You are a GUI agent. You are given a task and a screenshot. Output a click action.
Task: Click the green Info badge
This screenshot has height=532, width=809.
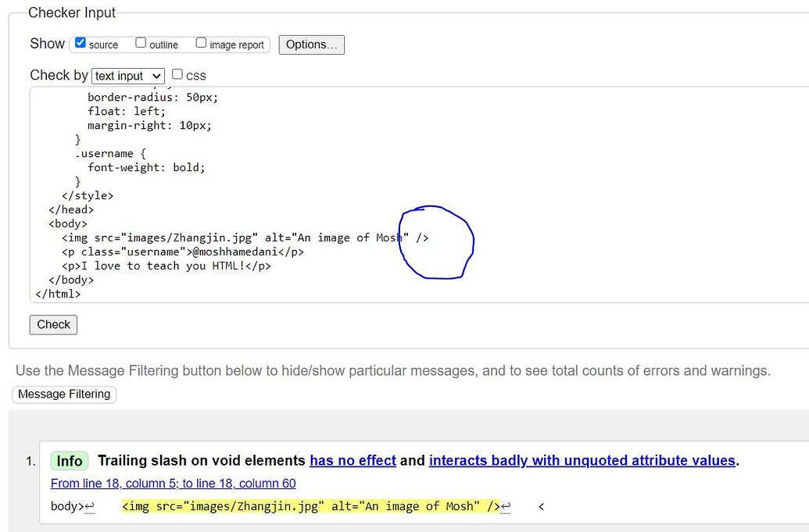pyautogui.click(x=69, y=461)
